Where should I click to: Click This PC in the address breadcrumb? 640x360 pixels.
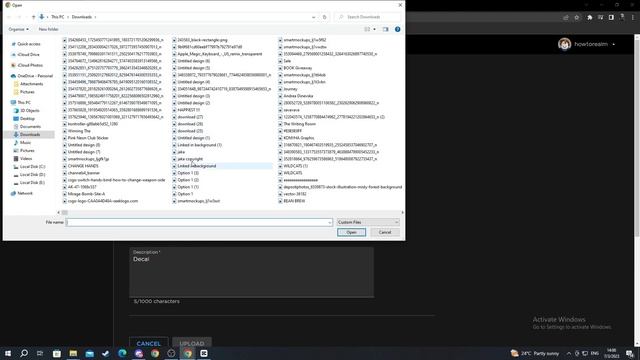click(x=58, y=17)
